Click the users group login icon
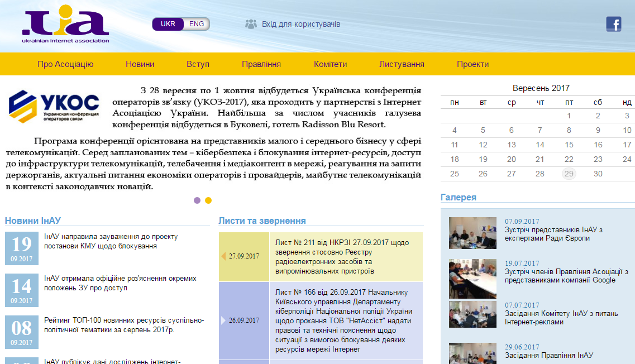The height and width of the screenshot is (364, 635). [x=251, y=25]
